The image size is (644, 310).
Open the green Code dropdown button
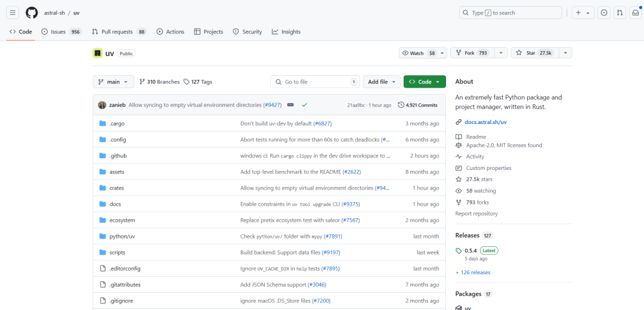(425, 82)
